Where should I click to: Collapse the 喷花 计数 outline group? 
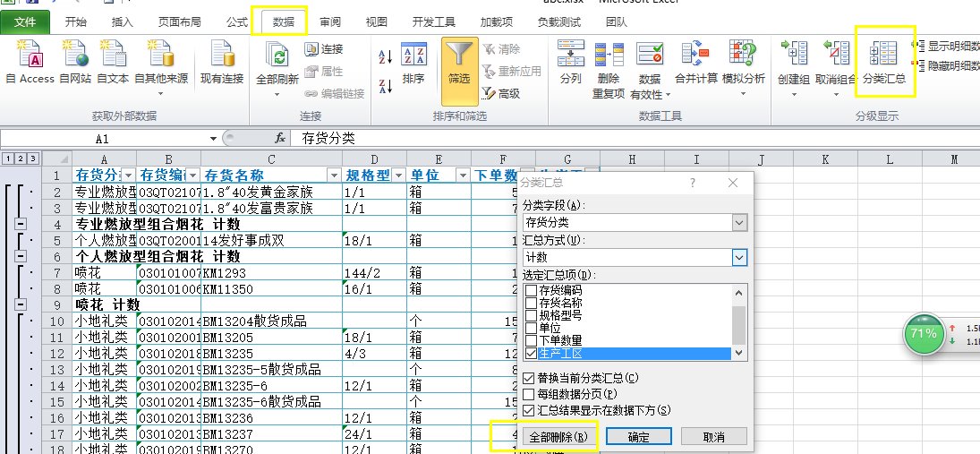pos(20,304)
